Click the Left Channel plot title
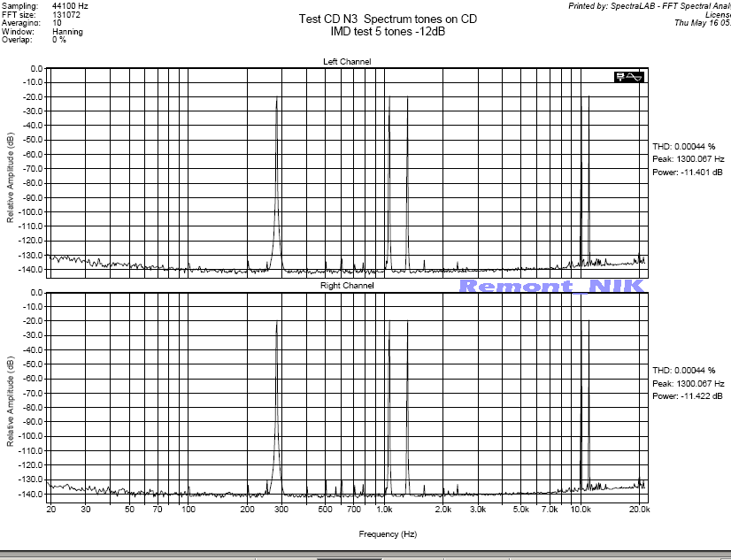This screenshot has height=560, width=731. (x=347, y=61)
